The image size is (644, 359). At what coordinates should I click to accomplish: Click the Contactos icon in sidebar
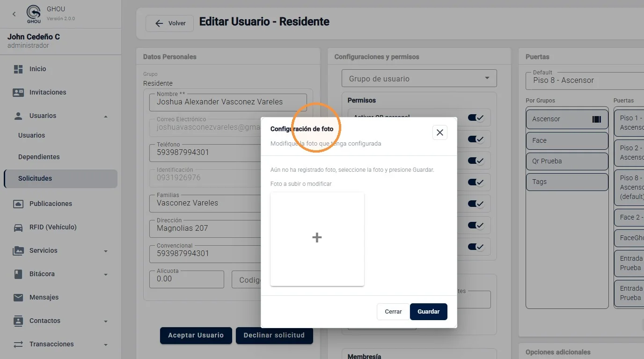click(18, 321)
